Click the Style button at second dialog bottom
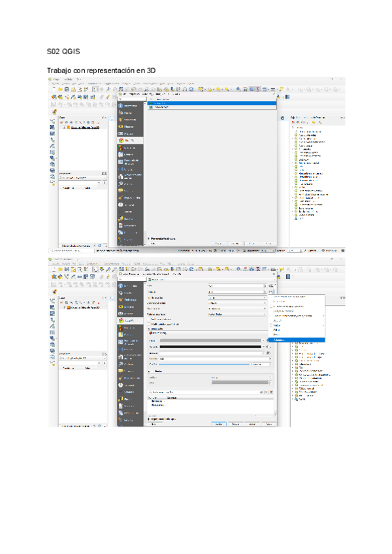The height and width of the screenshot is (554, 392). [x=154, y=424]
